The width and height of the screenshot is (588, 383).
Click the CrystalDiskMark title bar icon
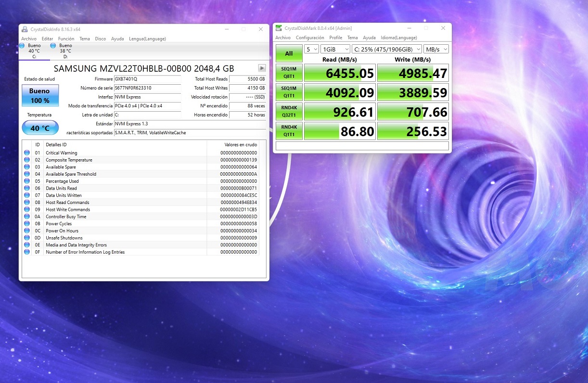click(x=279, y=28)
